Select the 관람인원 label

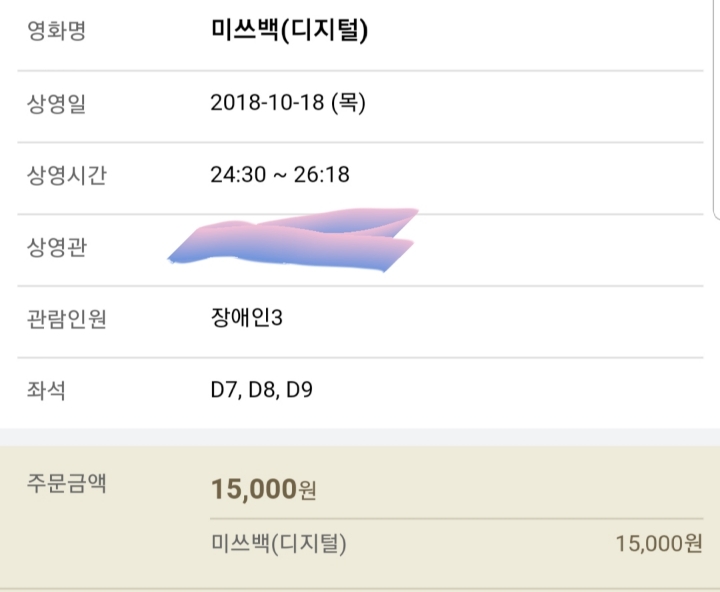67,319
